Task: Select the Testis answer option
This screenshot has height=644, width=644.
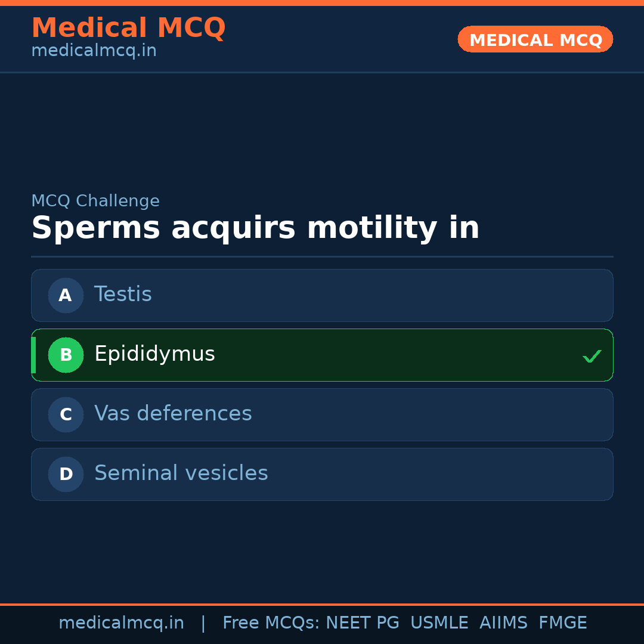Action: pos(123,295)
